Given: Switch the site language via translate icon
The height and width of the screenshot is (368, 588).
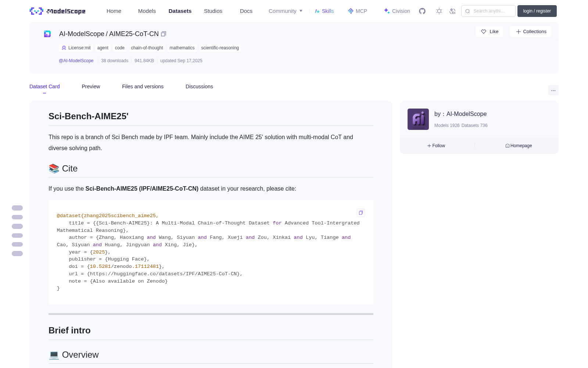Looking at the screenshot, I should pyautogui.click(x=453, y=11).
